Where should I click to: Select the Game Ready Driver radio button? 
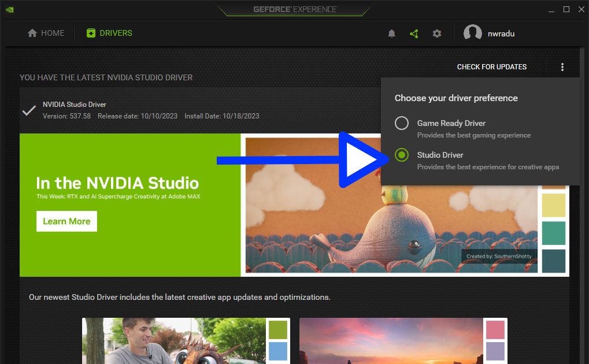coord(401,123)
